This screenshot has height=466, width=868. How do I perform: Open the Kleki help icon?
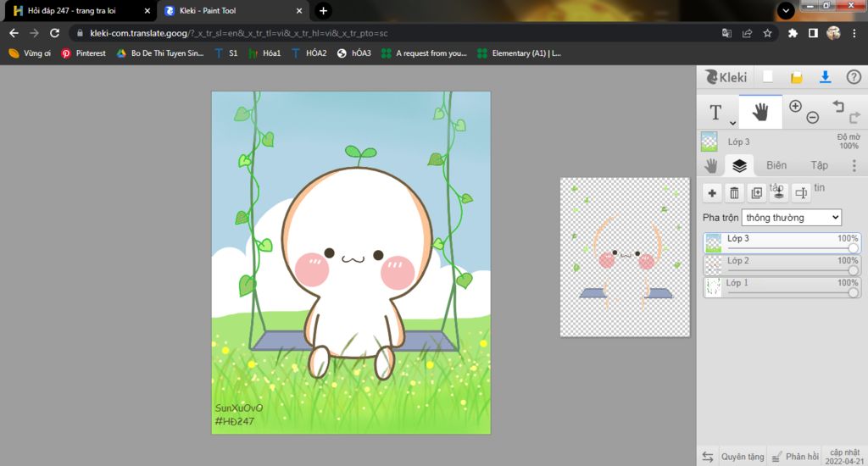point(854,77)
